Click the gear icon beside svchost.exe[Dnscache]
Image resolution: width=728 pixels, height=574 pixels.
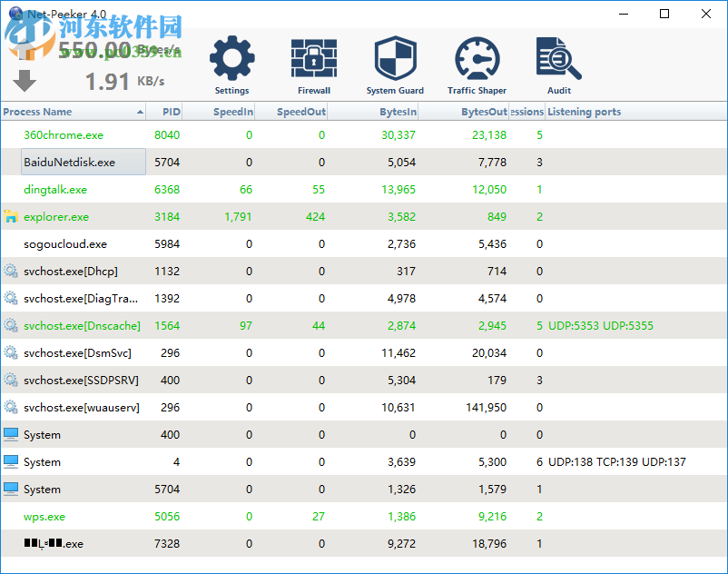tap(10, 325)
